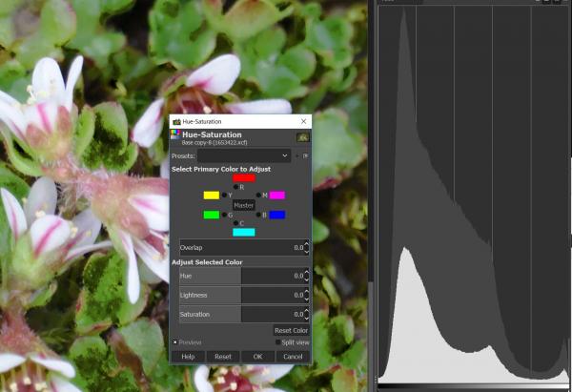Click the Help button
The image size is (572, 392).
point(188,357)
